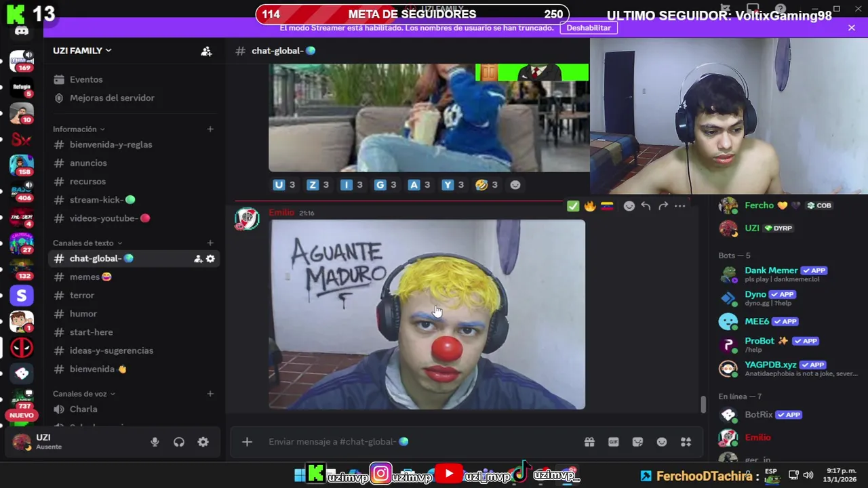Toggle the A letter reaction
The image size is (868, 488).
pos(420,184)
